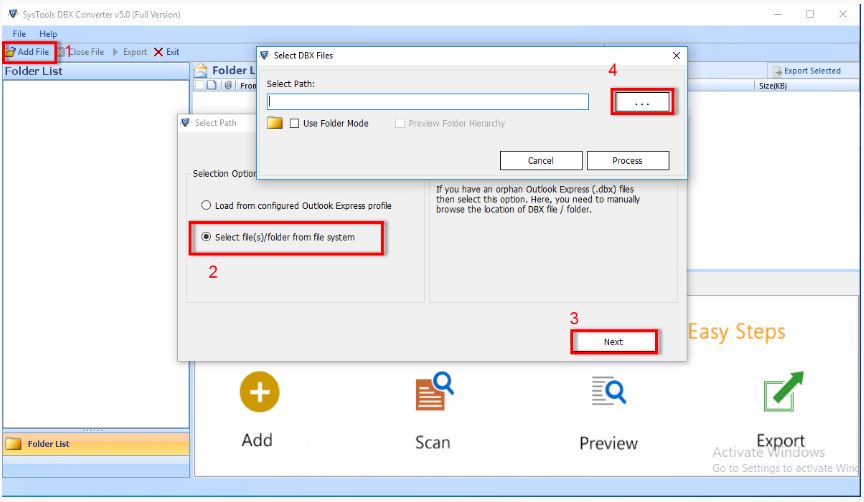Click the browse ellipsis button
864x502 pixels.
[x=642, y=102]
